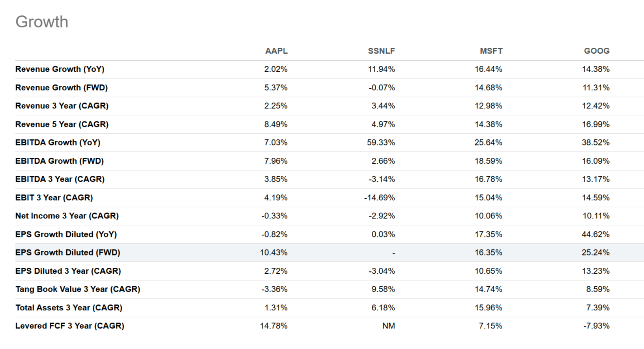Click SSNLF's 59.33% EBITDA growth value

point(381,142)
